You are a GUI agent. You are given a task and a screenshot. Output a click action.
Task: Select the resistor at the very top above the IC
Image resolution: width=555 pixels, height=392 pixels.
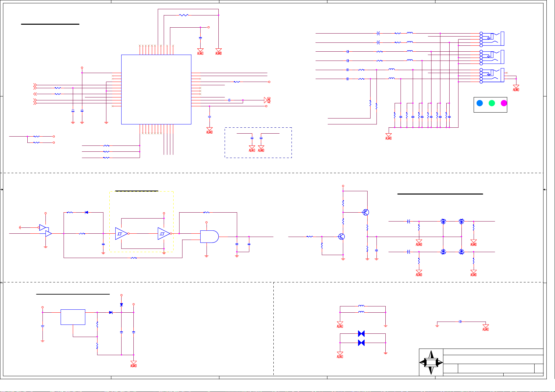[x=184, y=15]
